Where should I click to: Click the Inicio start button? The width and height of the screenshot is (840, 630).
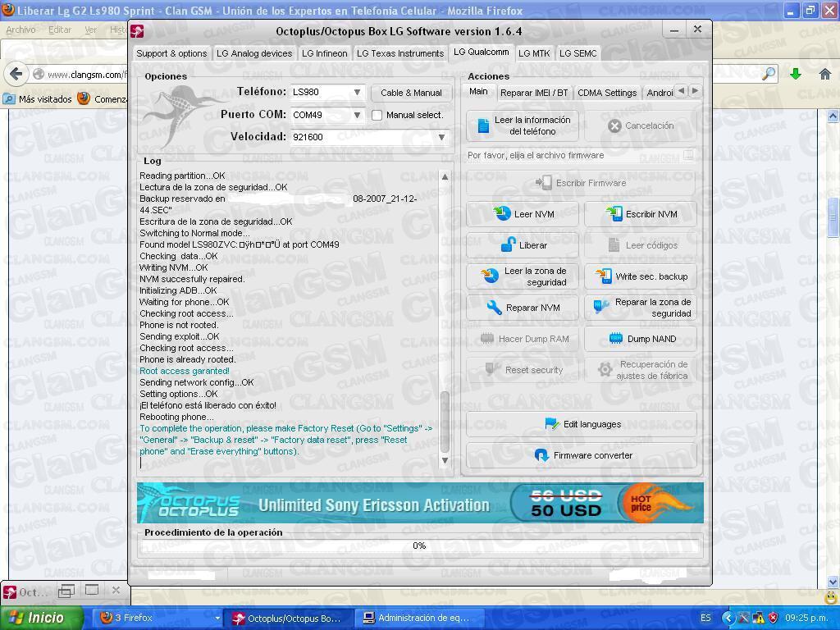pyautogui.click(x=42, y=619)
